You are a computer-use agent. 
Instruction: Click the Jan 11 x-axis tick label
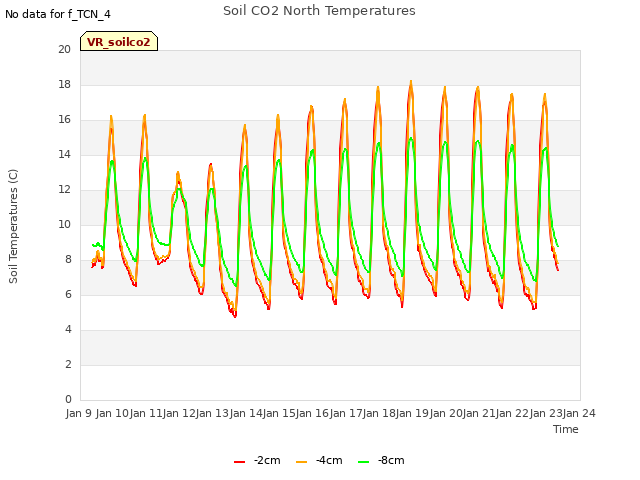click(x=146, y=413)
